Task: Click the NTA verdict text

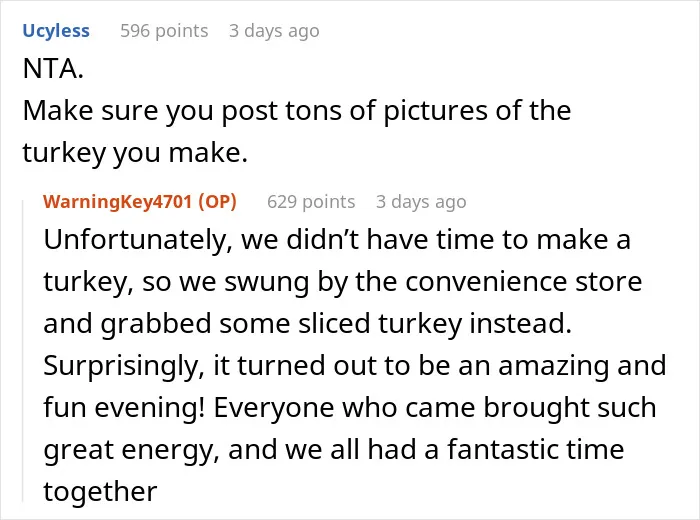Action: pyautogui.click(x=53, y=69)
